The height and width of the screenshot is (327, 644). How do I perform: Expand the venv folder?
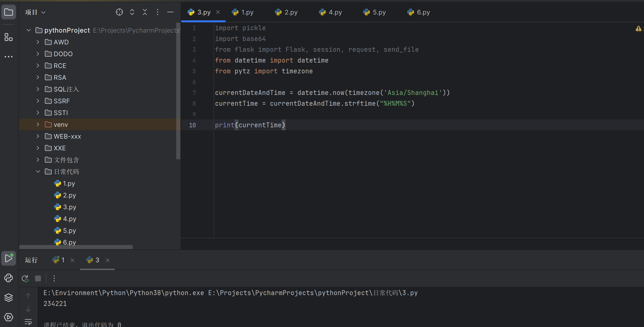38,124
